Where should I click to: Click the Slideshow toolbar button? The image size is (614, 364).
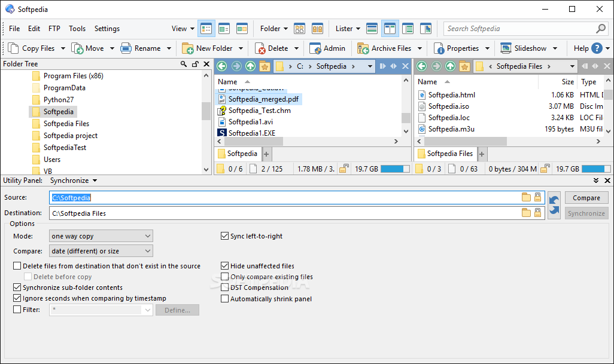pyautogui.click(x=524, y=48)
